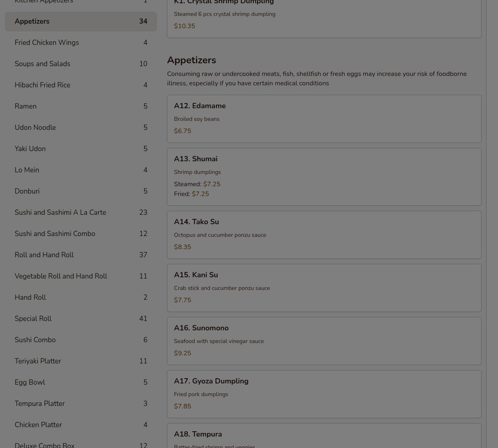
Task: Open the A18. Tempura item
Action: click(x=324, y=436)
